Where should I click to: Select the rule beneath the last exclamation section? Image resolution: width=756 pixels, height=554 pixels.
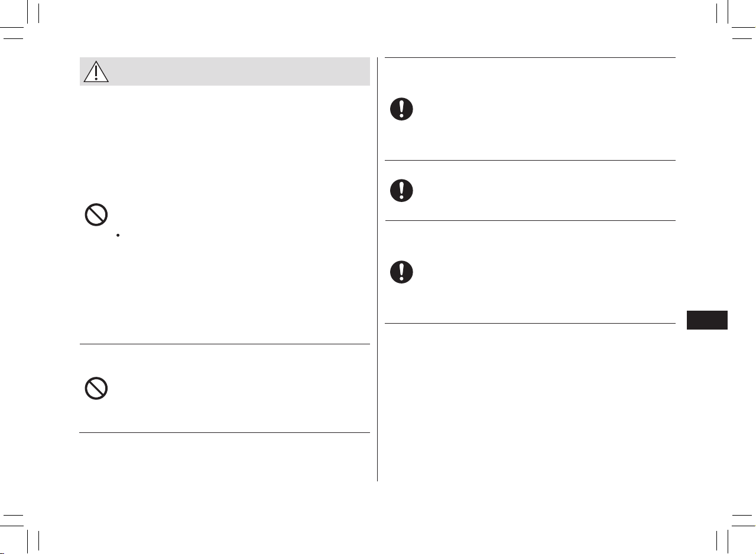pos(530,323)
